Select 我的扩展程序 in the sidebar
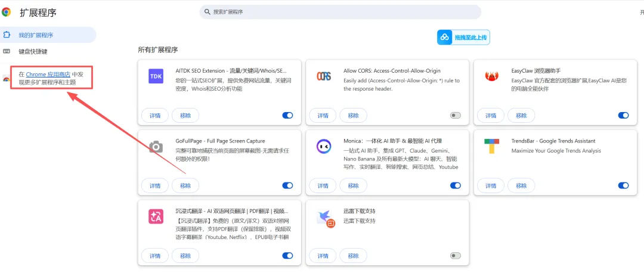The image size is (644, 279). [48, 35]
